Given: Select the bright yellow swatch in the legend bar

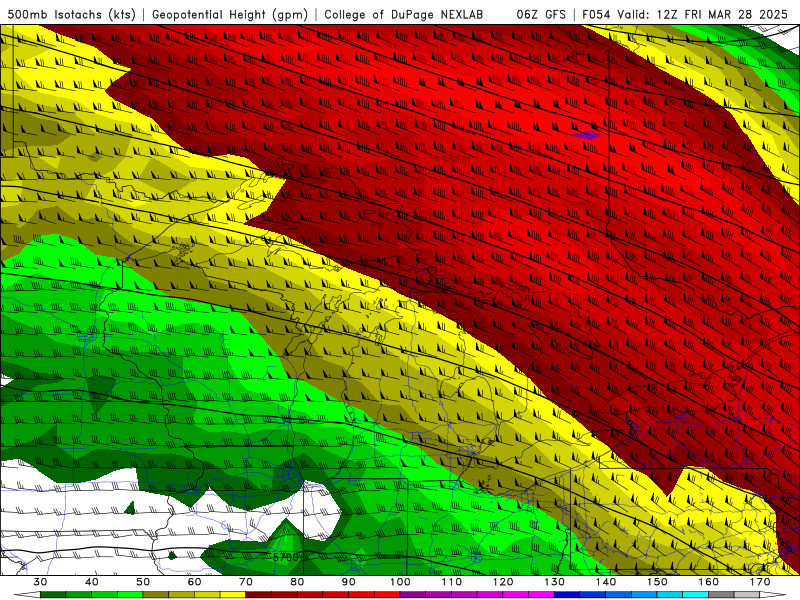Looking at the screenshot, I should point(233,594).
